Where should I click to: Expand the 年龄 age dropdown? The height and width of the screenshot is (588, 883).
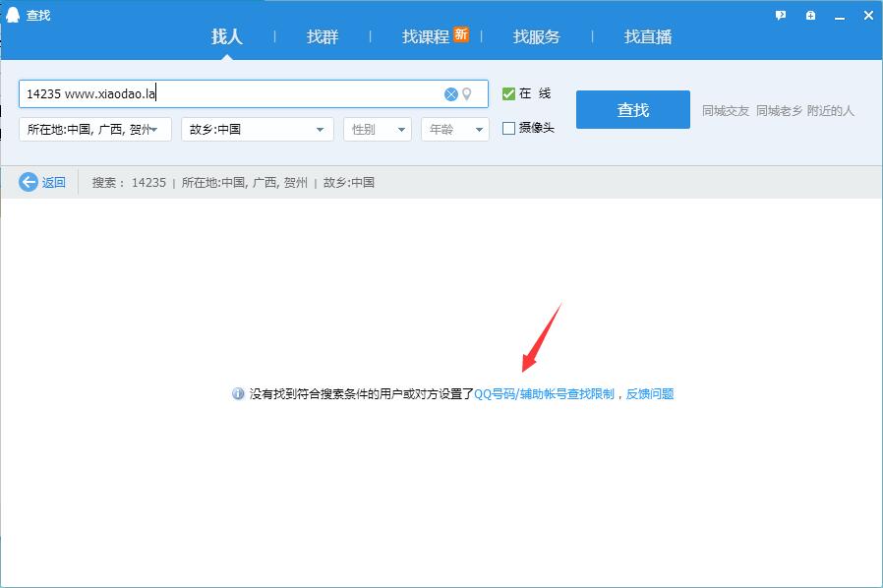point(454,129)
